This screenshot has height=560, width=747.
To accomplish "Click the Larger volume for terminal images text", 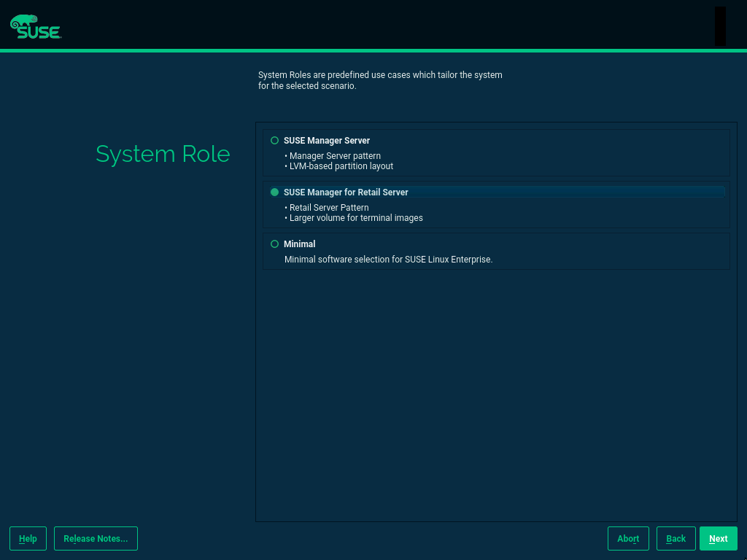I will [354, 217].
